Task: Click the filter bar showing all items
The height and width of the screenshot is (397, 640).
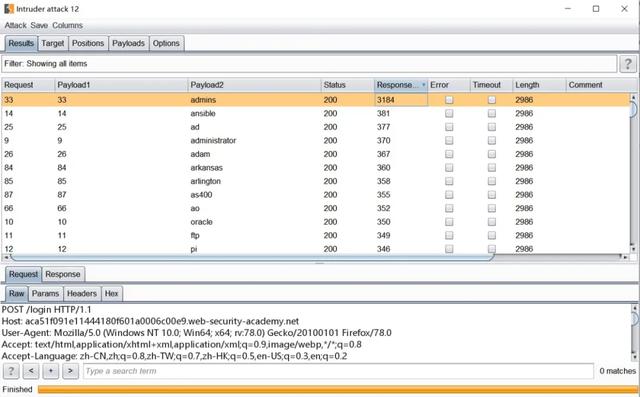Action: tap(309, 64)
